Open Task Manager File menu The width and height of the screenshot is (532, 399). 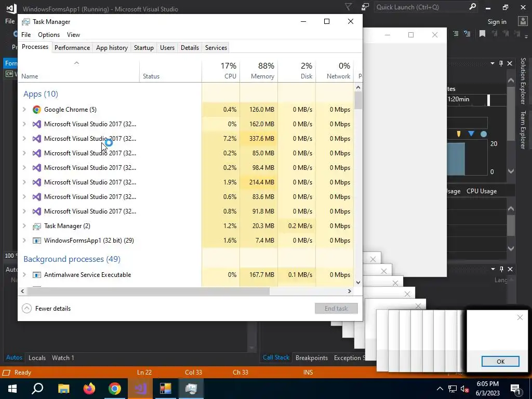pos(26,35)
